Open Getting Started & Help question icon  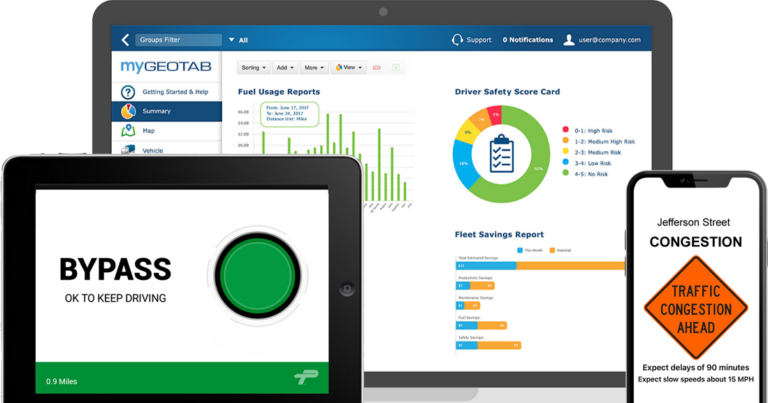[127, 92]
